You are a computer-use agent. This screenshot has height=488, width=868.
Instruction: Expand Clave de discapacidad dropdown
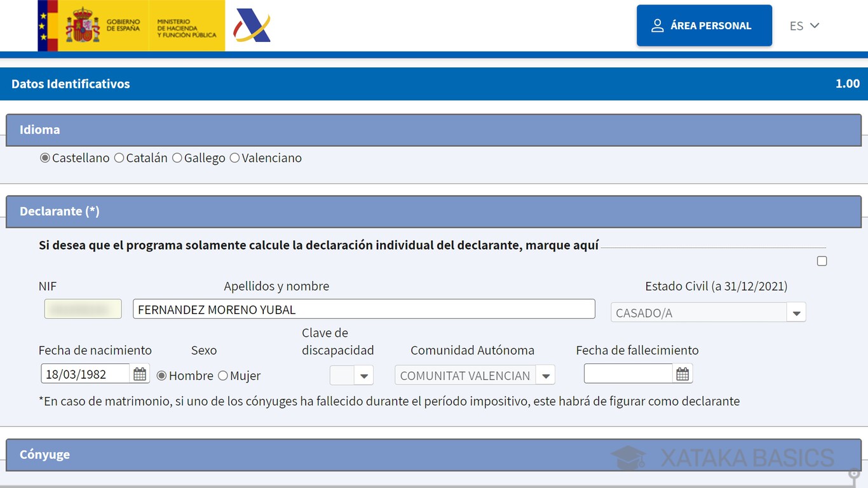coord(363,376)
